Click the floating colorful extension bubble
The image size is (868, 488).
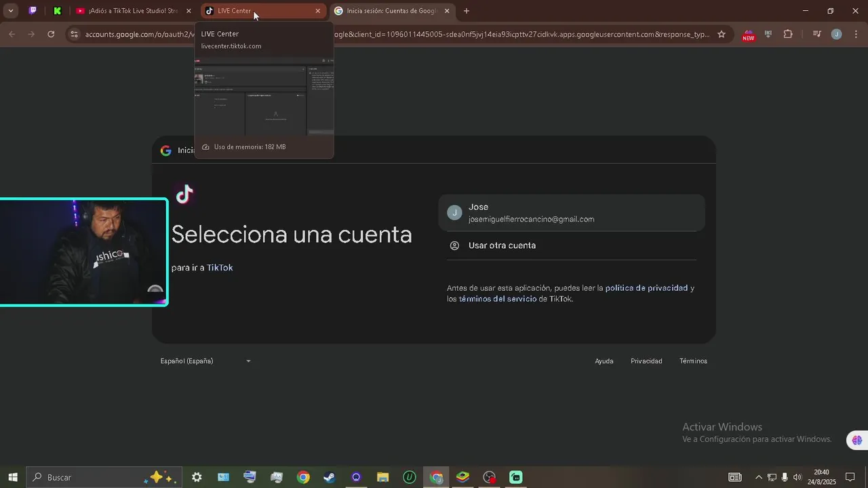pyautogui.click(x=856, y=441)
